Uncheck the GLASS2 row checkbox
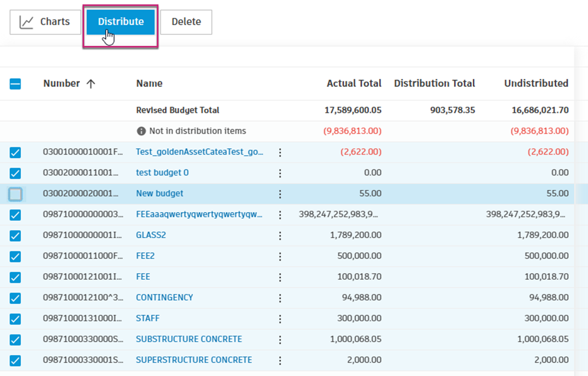The image size is (588, 376). (x=15, y=236)
